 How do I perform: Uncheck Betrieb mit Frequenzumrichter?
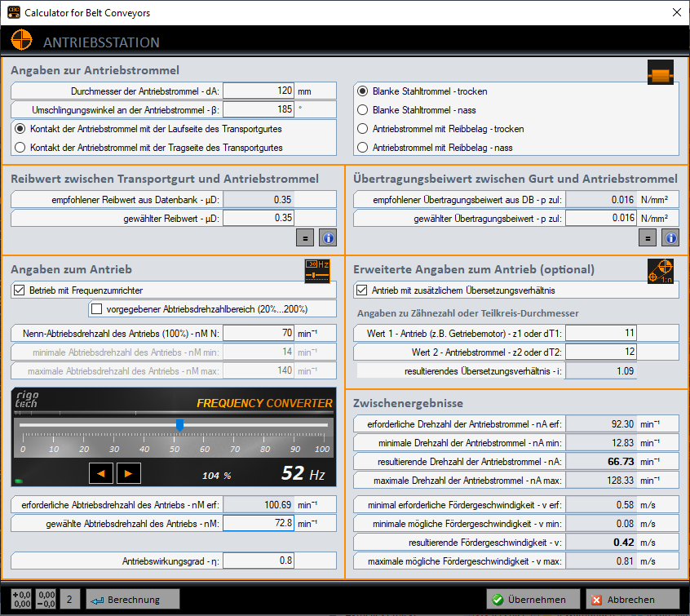pos(19,290)
